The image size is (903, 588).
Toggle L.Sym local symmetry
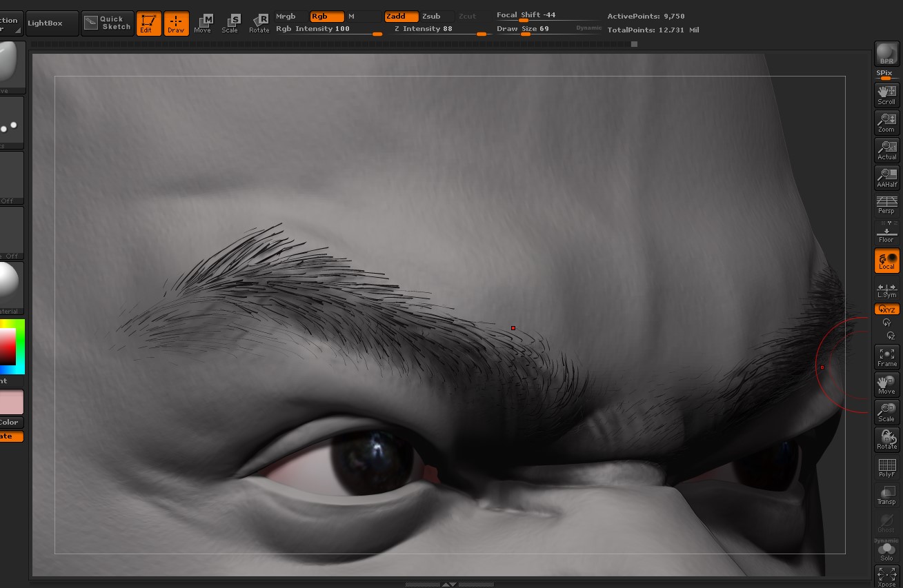pyautogui.click(x=886, y=290)
